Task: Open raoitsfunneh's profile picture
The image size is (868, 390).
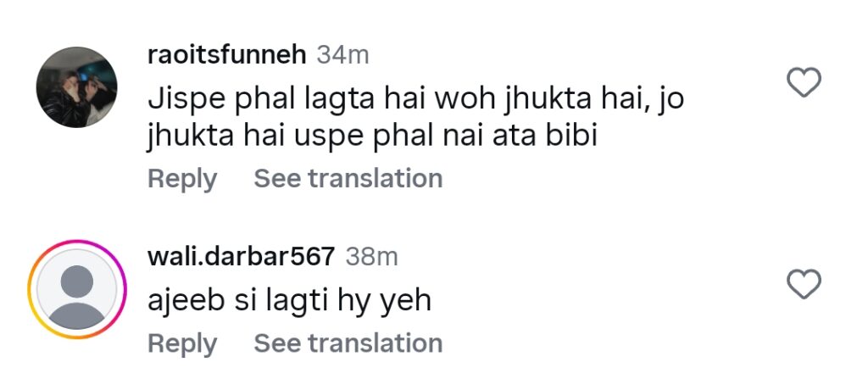Action: pyautogui.click(x=76, y=87)
